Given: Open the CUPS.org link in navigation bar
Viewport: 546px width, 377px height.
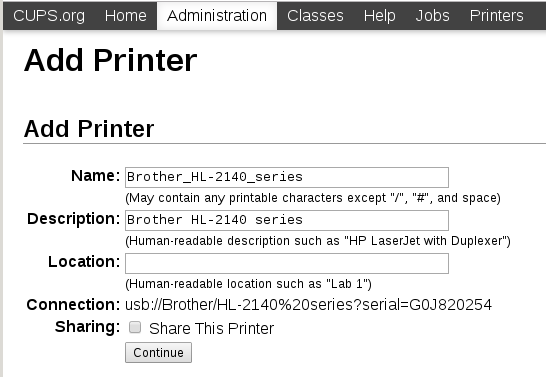Looking at the screenshot, I should pos(49,16).
